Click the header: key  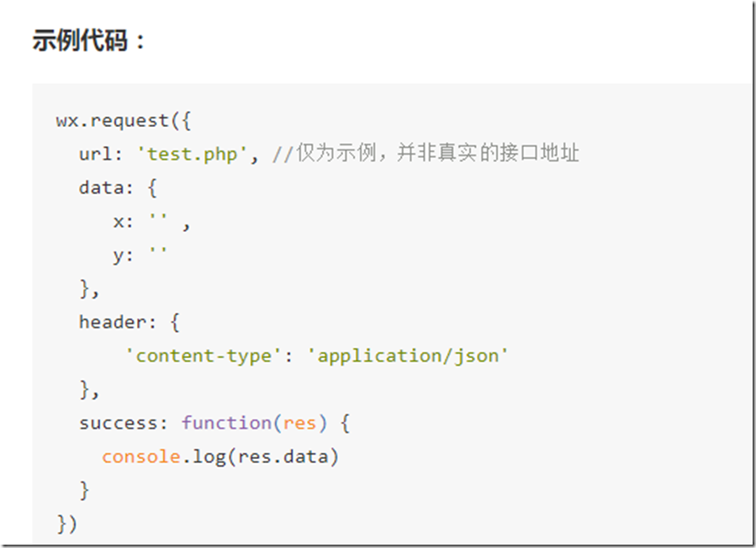[x=118, y=322]
